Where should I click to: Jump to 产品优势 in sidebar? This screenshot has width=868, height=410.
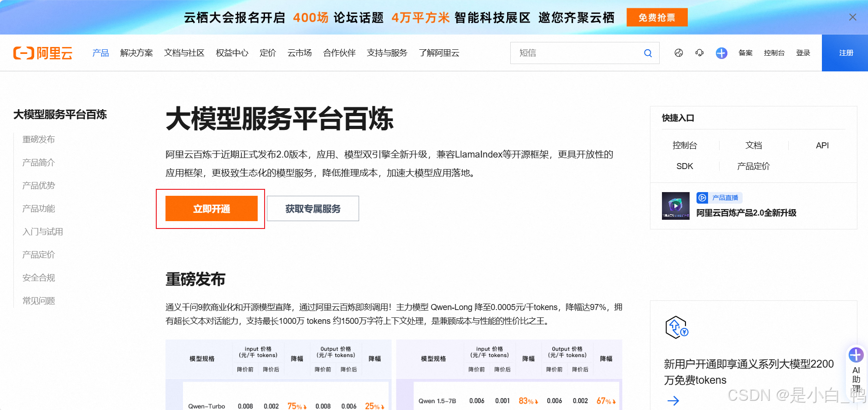point(39,185)
